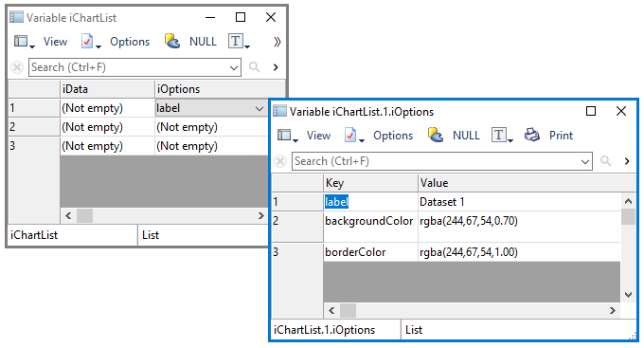Screen dimensions: 644x348
Task: Expand search options arrow in iOptions window
Action: [x=627, y=161]
